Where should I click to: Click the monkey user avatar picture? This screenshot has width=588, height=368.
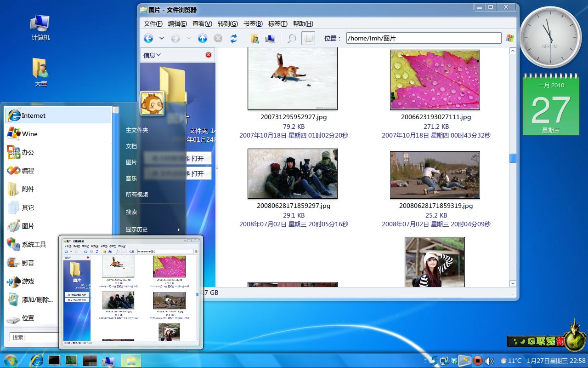coord(152,104)
